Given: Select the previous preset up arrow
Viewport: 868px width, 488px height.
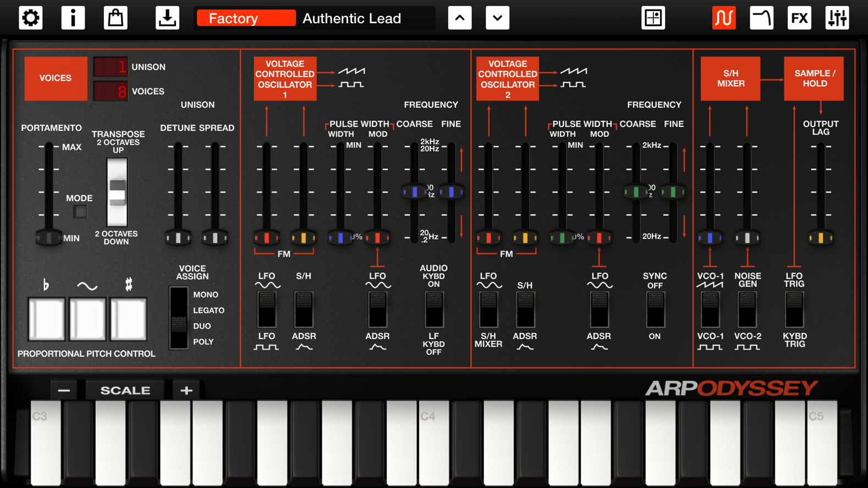Looking at the screenshot, I should tap(460, 18).
